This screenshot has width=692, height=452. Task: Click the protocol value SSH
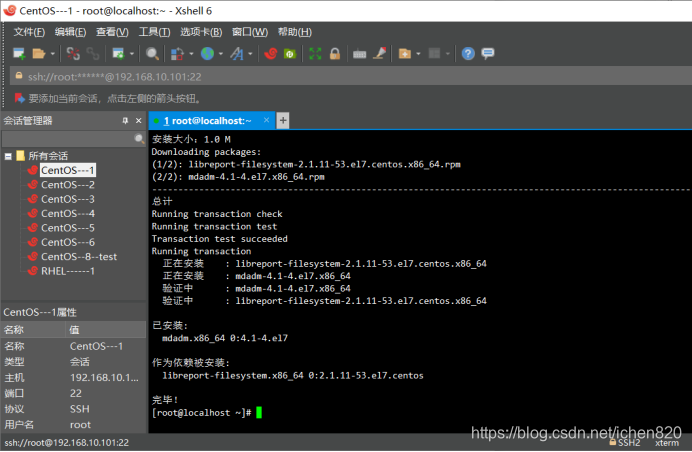79,409
